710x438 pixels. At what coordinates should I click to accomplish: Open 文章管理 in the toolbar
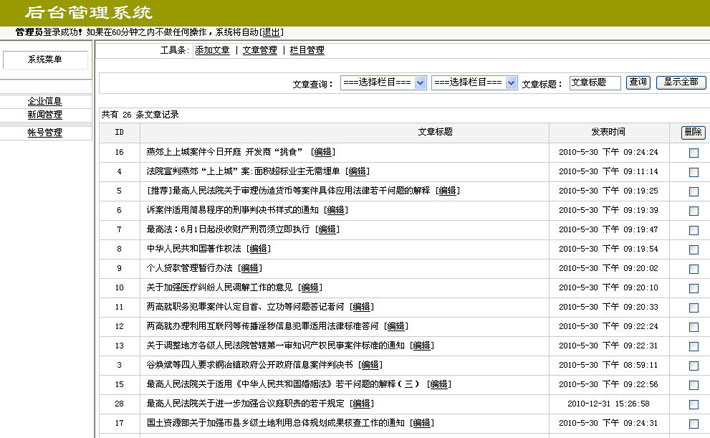coord(260,50)
